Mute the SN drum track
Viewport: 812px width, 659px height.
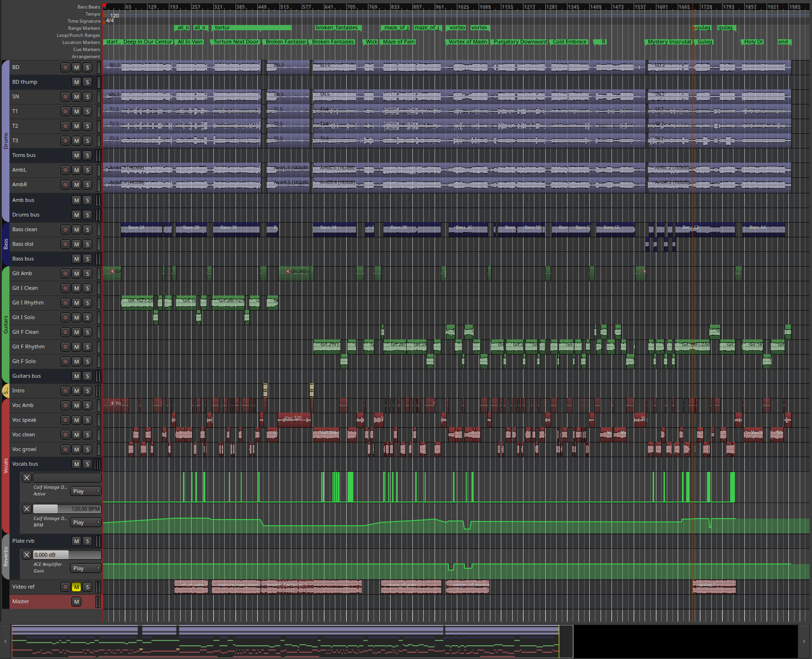click(77, 97)
